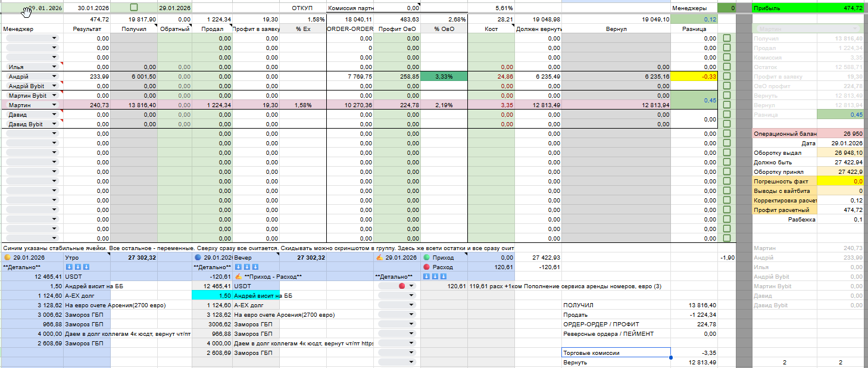Select the Комиссия партн cell
This screenshot has width=868, height=368.
[350, 8]
